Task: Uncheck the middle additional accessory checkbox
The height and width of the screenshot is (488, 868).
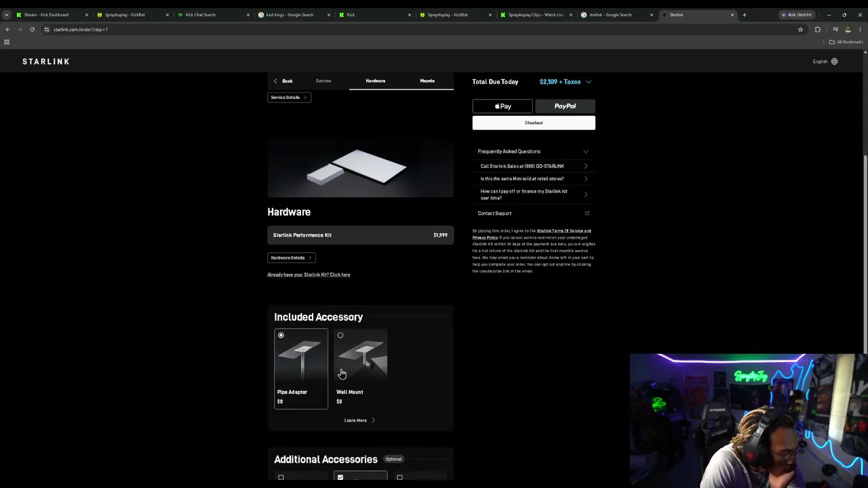Action: 340,478
